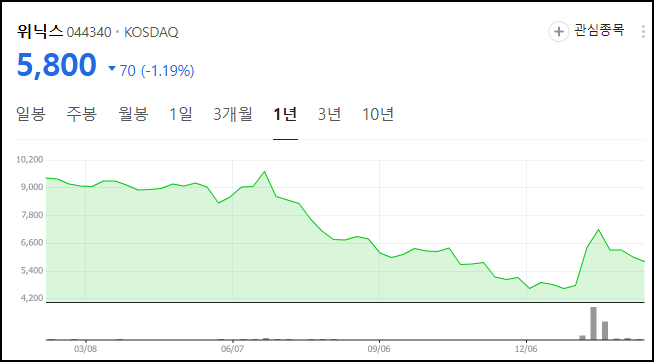Switch to the 주봉 chart tab

pyautogui.click(x=82, y=114)
